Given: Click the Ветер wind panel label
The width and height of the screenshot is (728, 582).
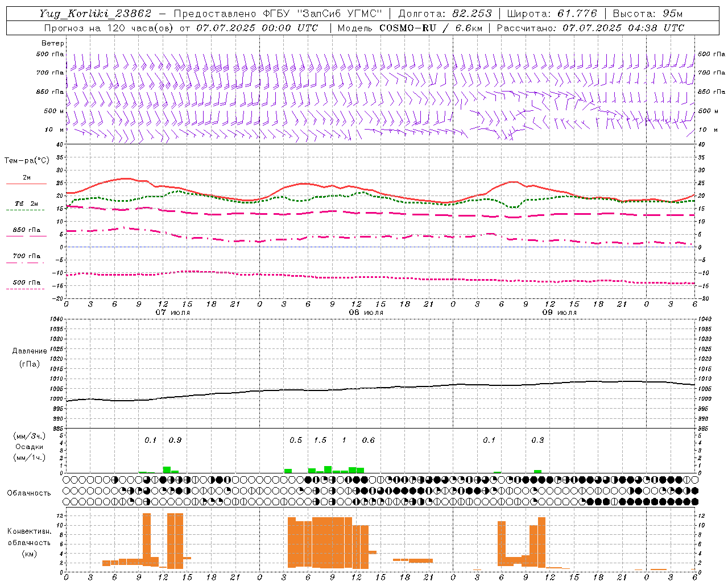Looking at the screenshot, I should click(x=52, y=43).
